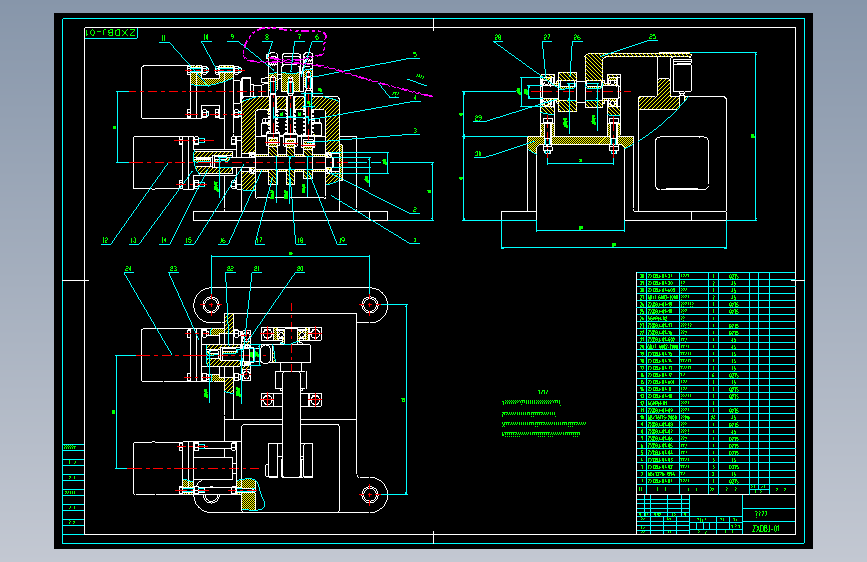Image resolution: width=867 pixels, height=562 pixels.
Task: Select part balloon number 16
Action: 222,241
